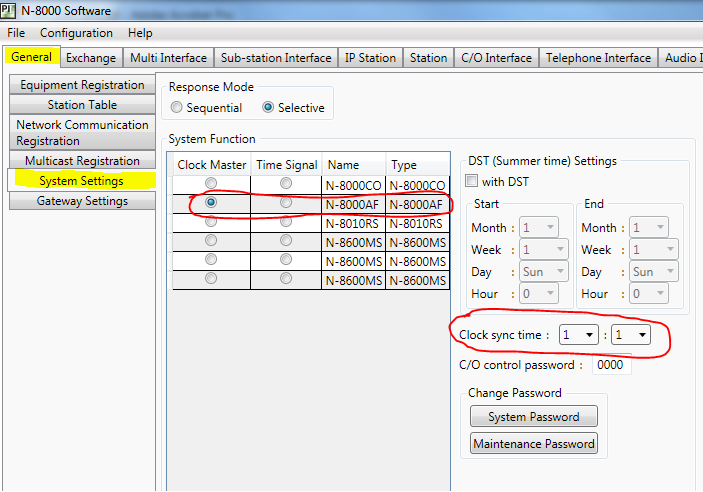Viewport: 703px width, 492px height.
Task: Open the File menu
Action: pyautogui.click(x=16, y=33)
